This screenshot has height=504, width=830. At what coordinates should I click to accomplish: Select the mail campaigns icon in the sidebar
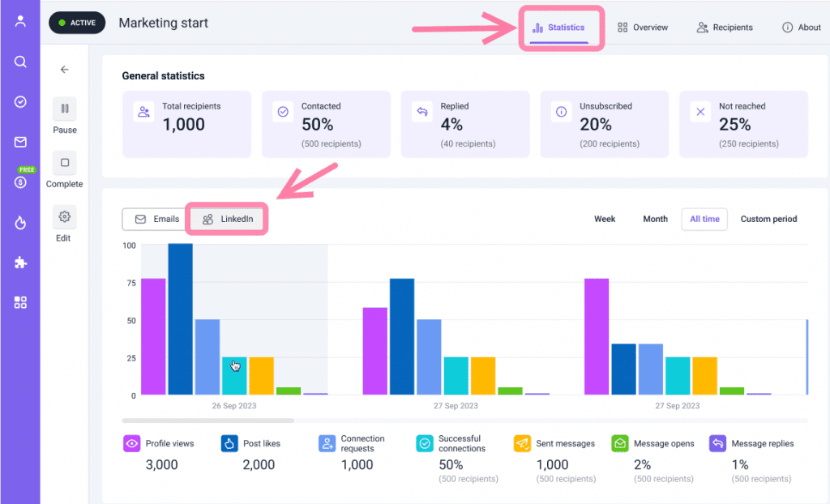pyautogui.click(x=19, y=142)
